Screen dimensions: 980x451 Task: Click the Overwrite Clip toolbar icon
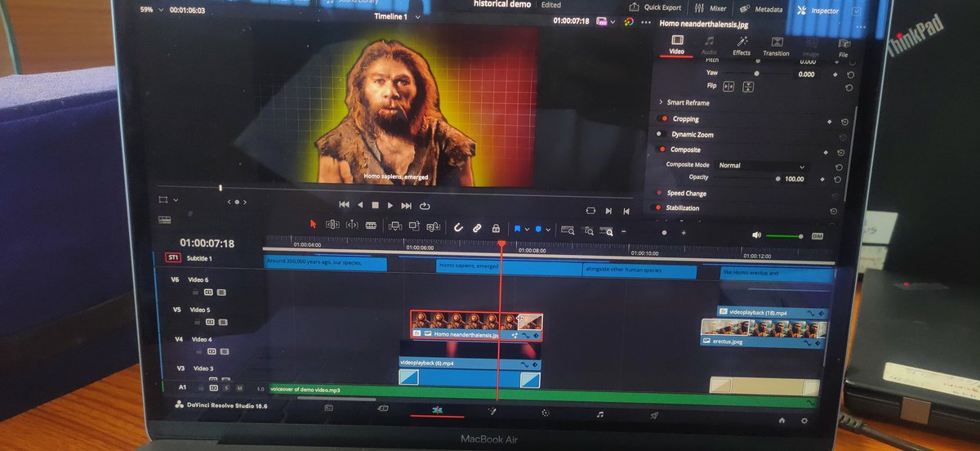click(414, 226)
